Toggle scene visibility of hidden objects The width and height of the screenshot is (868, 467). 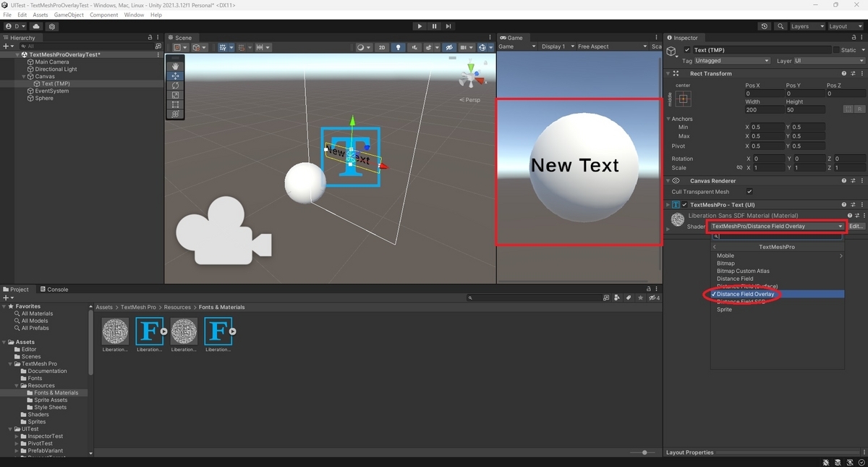(x=449, y=47)
